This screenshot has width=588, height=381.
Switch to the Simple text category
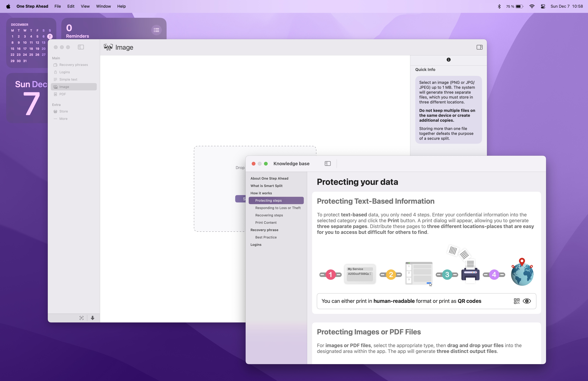[x=68, y=79]
